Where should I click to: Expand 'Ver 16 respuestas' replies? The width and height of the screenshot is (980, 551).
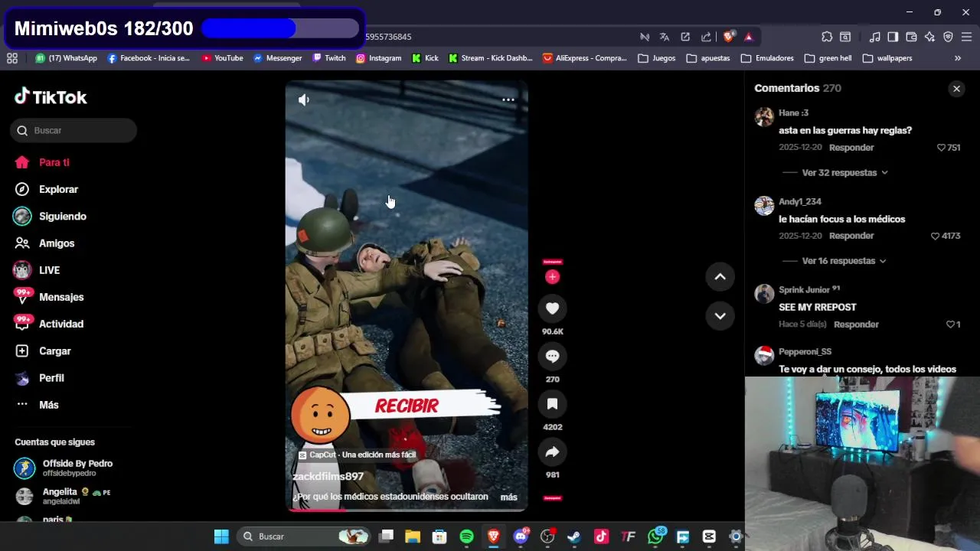pos(844,261)
